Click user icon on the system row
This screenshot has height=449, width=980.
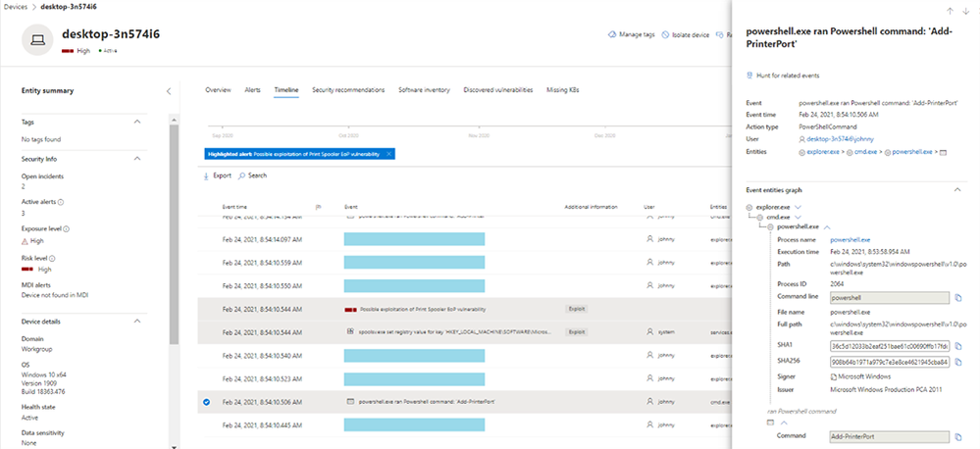pyautogui.click(x=649, y=332)
